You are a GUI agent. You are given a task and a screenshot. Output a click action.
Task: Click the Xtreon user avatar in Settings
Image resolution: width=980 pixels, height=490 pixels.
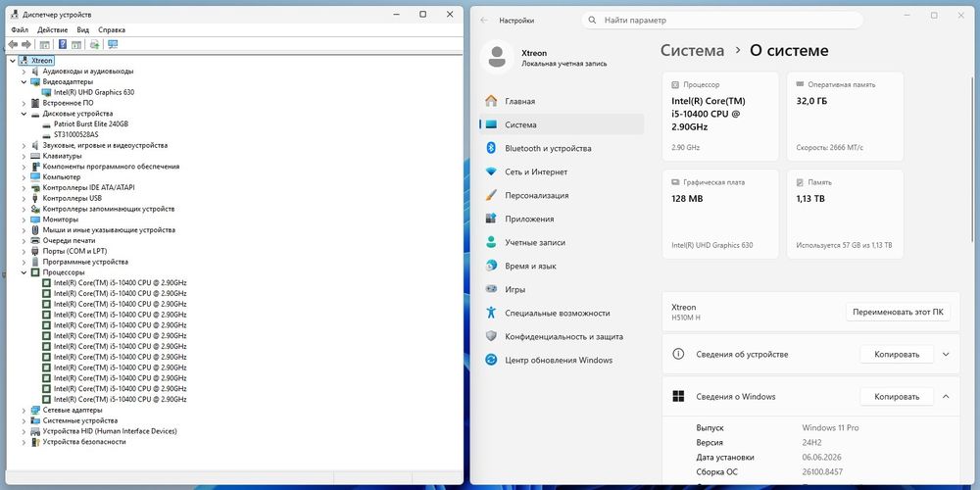coord(497,57)
